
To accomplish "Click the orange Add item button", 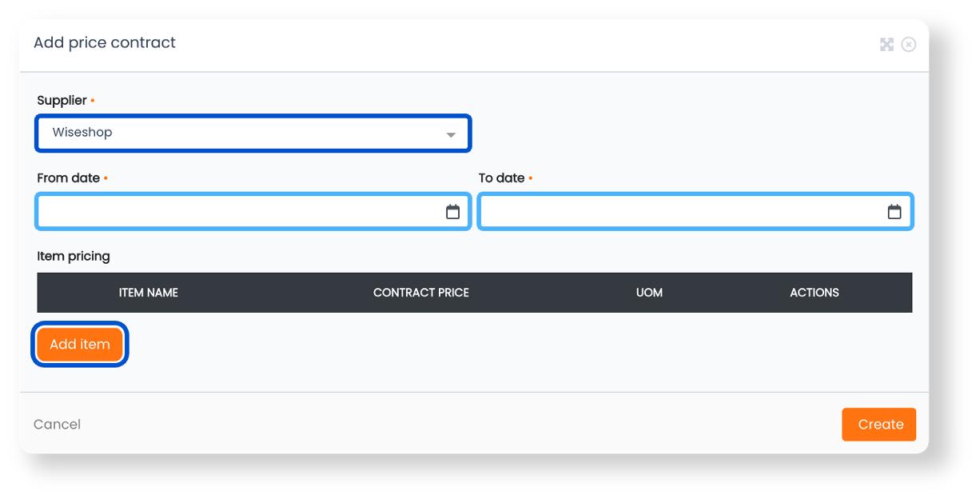I will click(x=79, y=344).
